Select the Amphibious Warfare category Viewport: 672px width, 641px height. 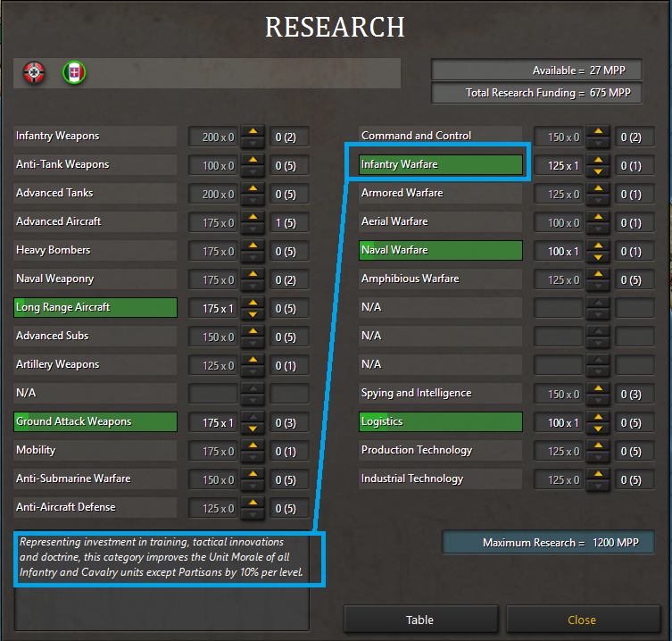[x=441, y=279]
